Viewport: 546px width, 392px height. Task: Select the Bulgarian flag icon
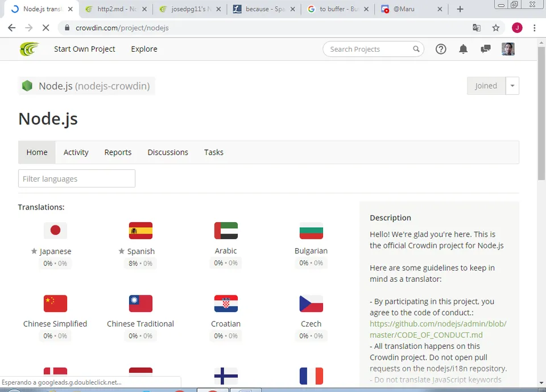(x=311, y=230)
